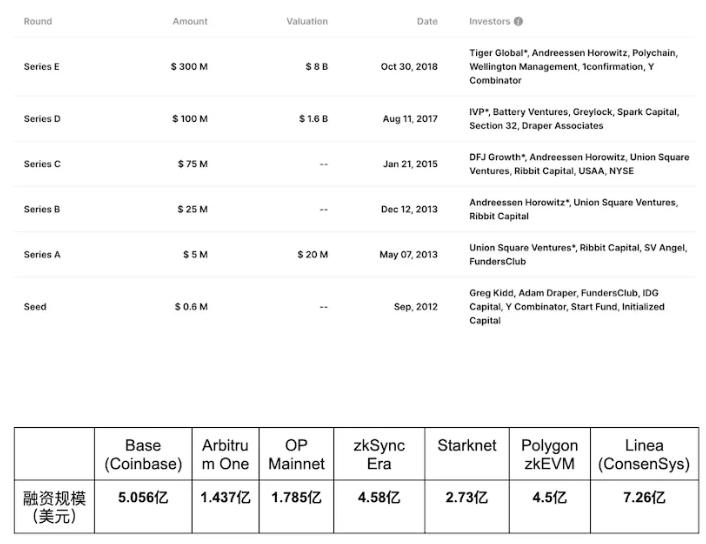Image resolution: width=706 pixels, height=544 pixels.
Task: Click the May 07, 2013 date
Action: 408,254
